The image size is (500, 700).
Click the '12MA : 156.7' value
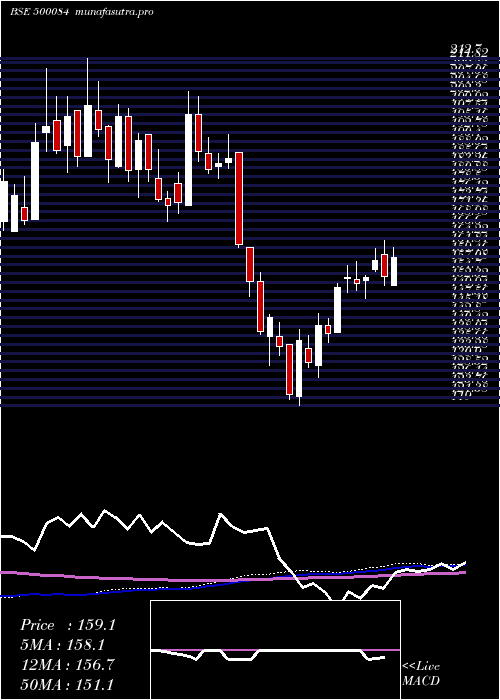click(67, 664)
